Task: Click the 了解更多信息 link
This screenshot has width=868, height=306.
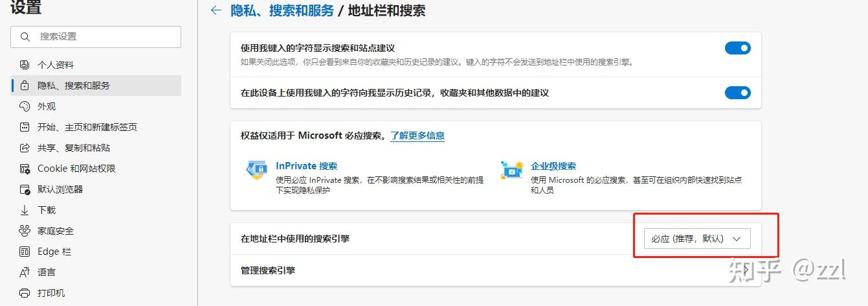Action: tap(417, 135)
